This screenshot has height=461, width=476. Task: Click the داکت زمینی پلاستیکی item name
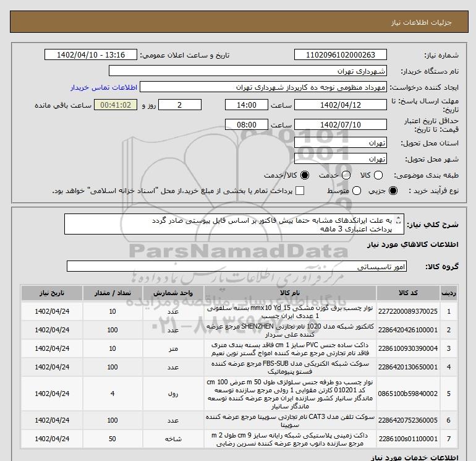[x=290, y=439]
